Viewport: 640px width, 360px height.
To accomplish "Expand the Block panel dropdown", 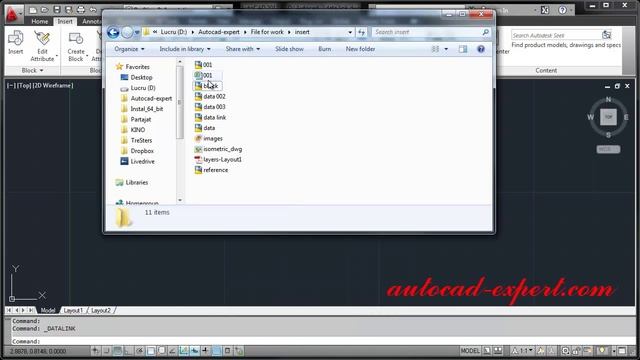I will 32,70.
